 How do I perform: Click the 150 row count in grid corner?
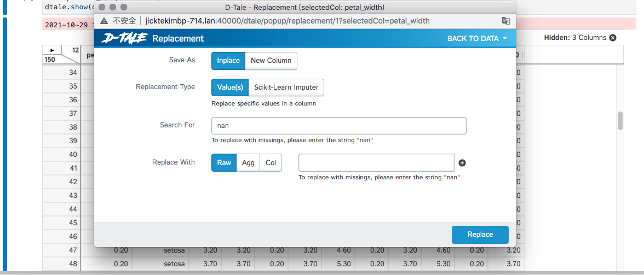point(50,60)
